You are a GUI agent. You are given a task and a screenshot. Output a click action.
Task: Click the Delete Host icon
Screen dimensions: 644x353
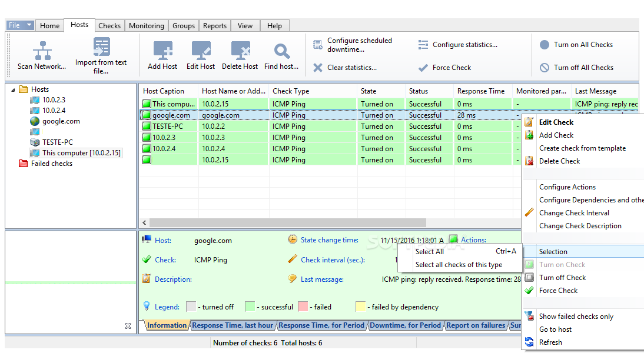tap(240, 51)
